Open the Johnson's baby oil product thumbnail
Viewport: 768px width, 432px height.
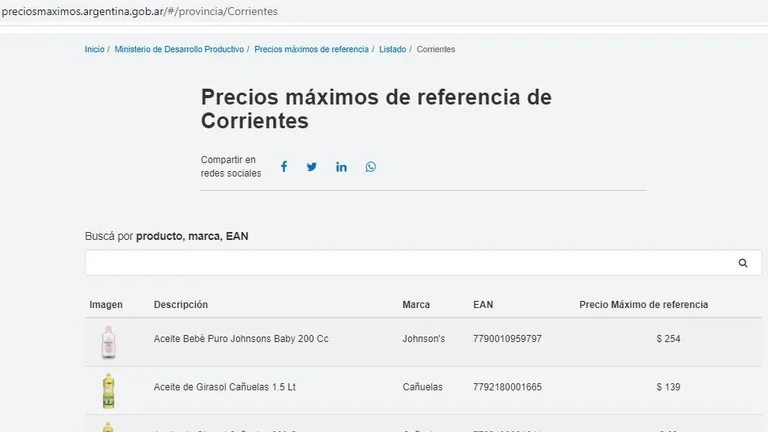(108, 342)
